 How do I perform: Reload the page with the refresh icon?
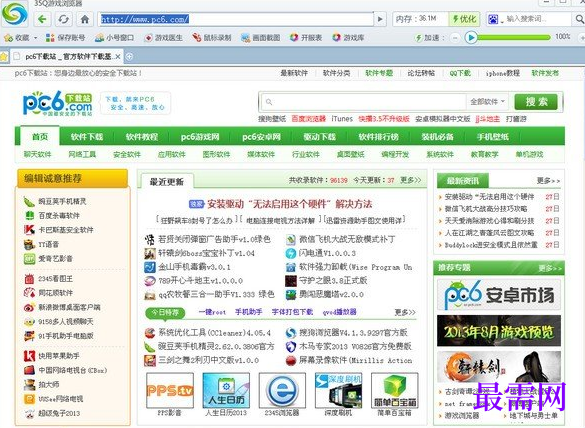63,19
